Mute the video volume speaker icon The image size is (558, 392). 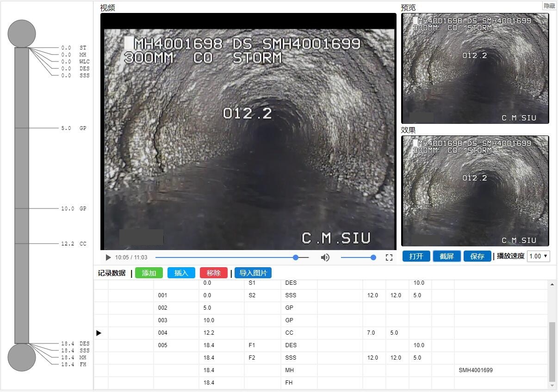pos(325,257)
